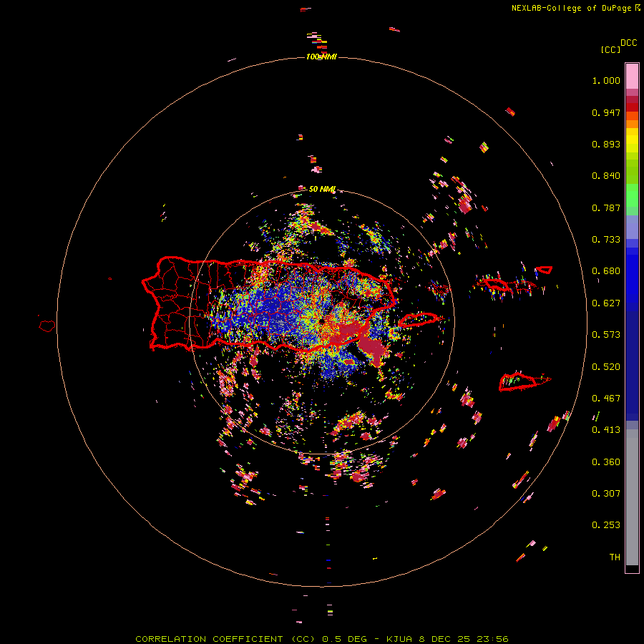Select the 0.307 legend value
The width and height of the screenshot is (644, 644).
(x=606, y=494)
